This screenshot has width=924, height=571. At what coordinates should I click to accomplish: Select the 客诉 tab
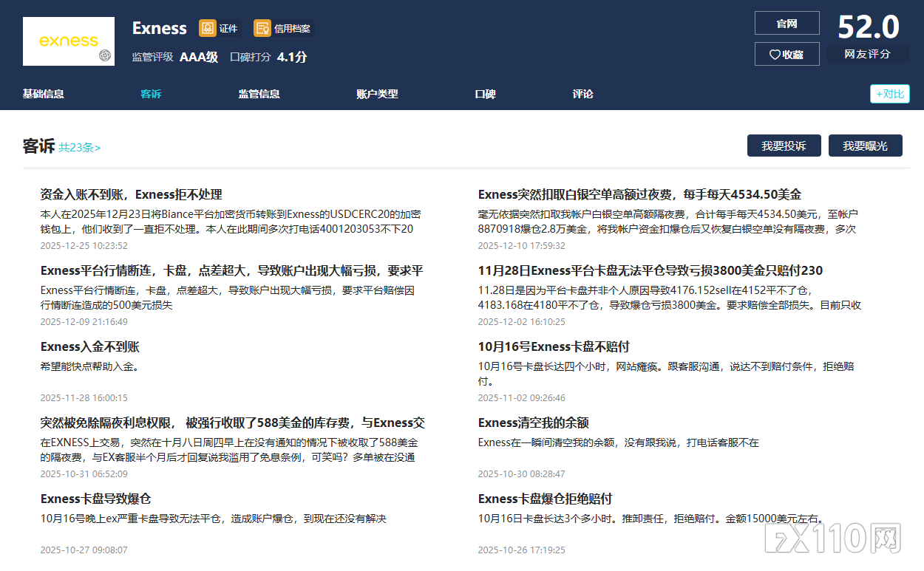point(151,94)
